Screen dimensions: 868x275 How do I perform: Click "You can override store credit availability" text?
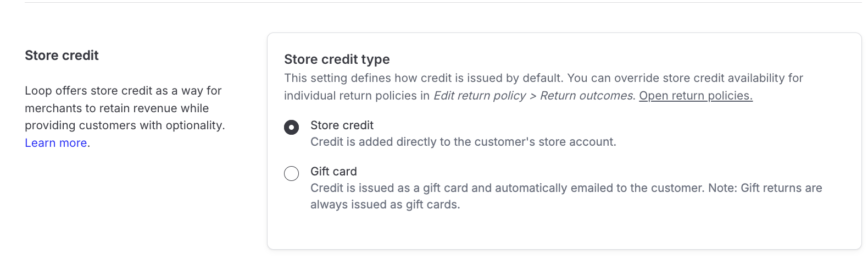click(685, 78)
